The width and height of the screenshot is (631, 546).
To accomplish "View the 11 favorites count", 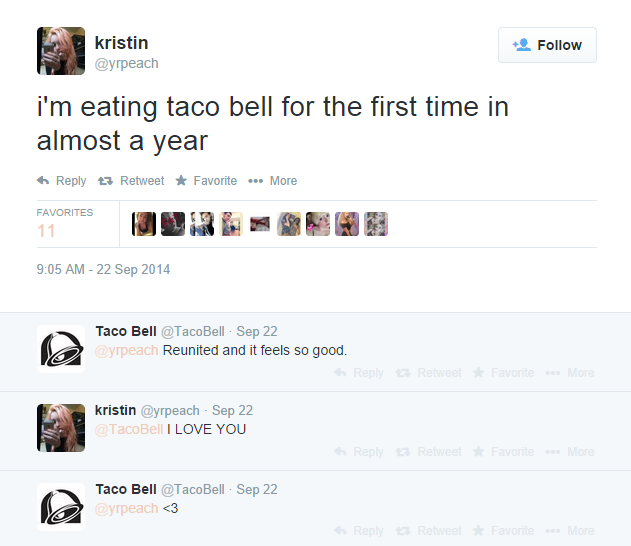I will click(46, 231).
